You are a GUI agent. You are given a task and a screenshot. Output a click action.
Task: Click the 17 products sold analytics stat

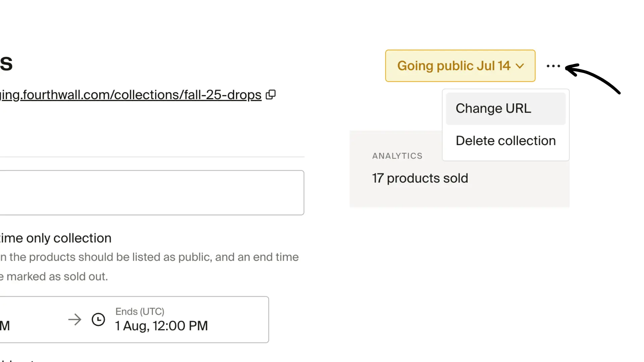pyautogui.click(x=420, y=178)
